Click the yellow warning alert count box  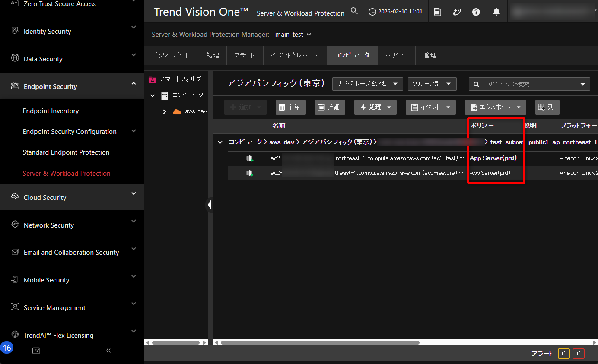click(x=564, y=354)
